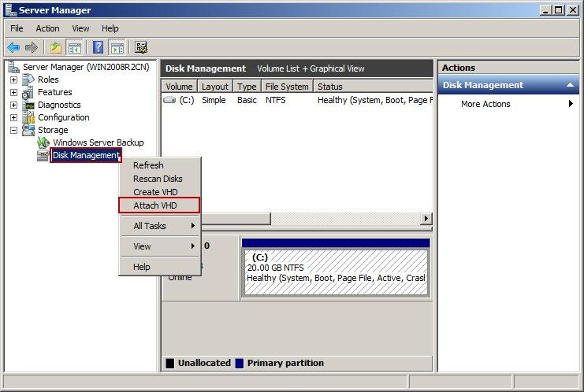This screenshot has width=584, height=392.
Task: Choose Help from the context menu
Action: pyautogui.click(x=160, y=267)
